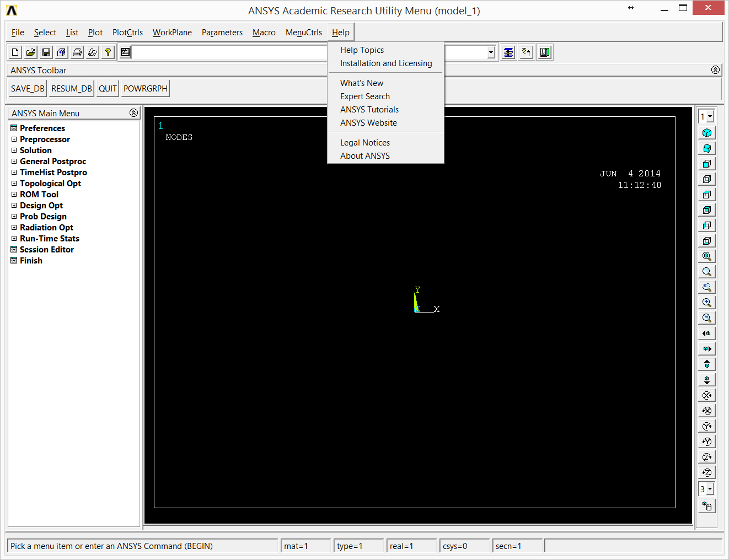Click the QUIT toolbar button
The width and height of the screenshot is (729, 560).
(108, 89)
